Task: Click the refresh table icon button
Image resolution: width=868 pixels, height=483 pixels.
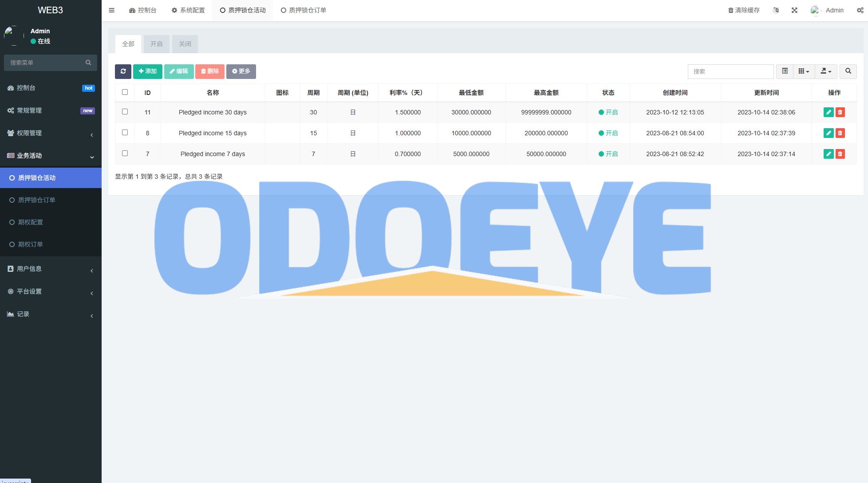Action: (x=123, y=71)
